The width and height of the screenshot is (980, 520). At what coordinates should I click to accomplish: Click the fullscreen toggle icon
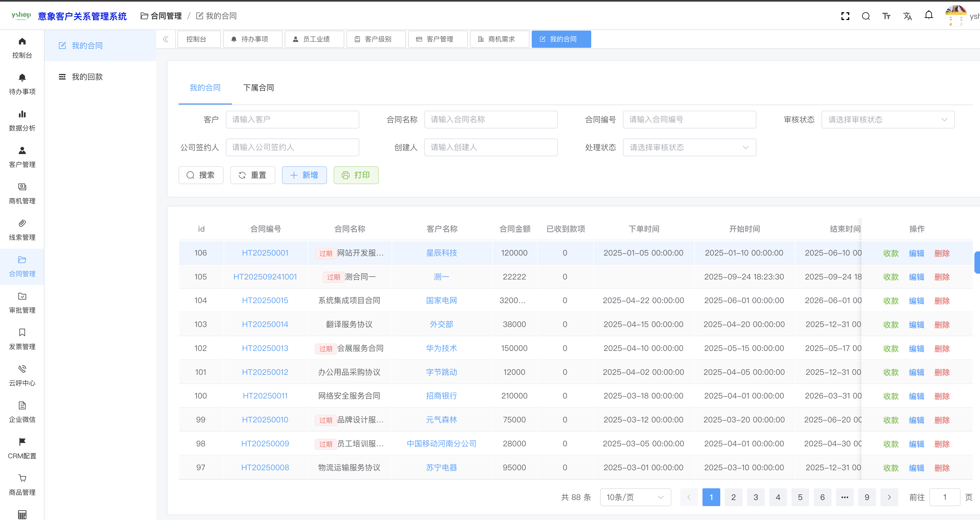tap(845, 16)
